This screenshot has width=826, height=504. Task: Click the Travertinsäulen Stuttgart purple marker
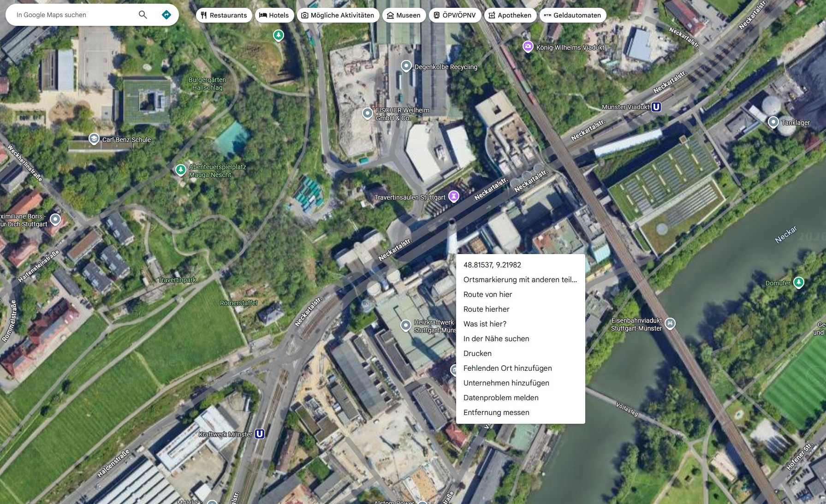[454, 196]
